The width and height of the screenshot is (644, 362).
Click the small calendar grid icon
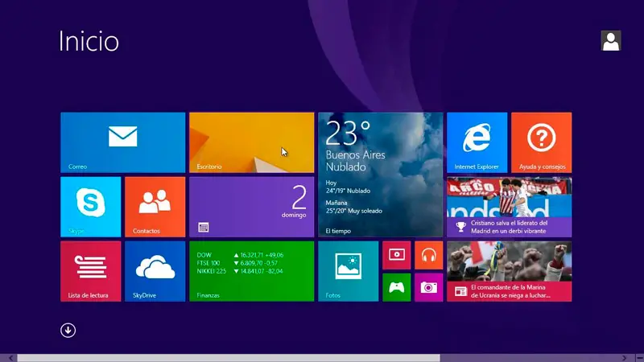pos(204,228)
